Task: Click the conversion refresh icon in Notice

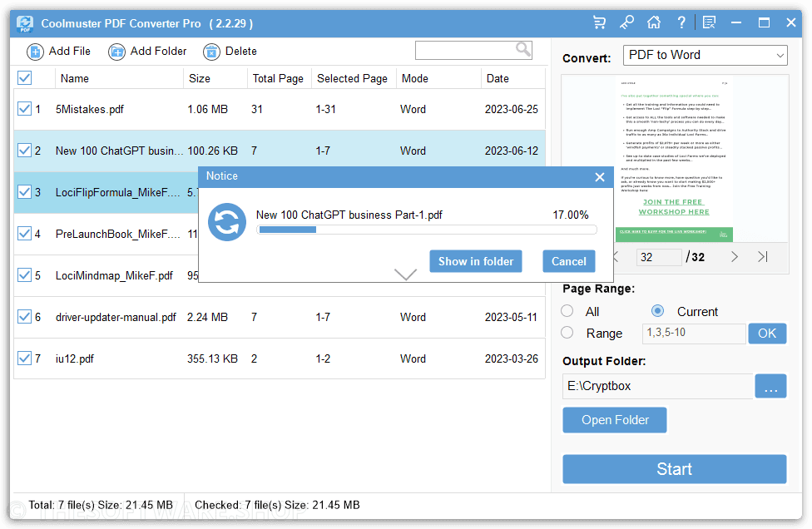Action: (227, 222)
